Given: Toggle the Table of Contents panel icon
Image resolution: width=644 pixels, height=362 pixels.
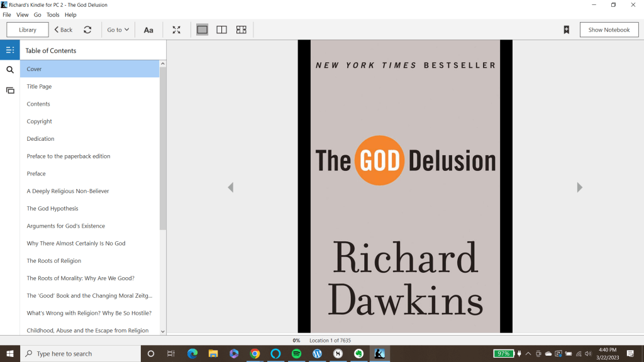Looking at the screenshot, I should click(10, 50).
